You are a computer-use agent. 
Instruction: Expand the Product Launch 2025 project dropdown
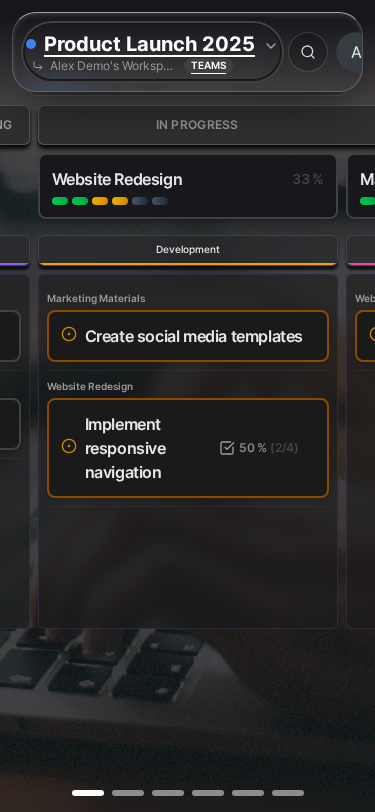[270, 46]
